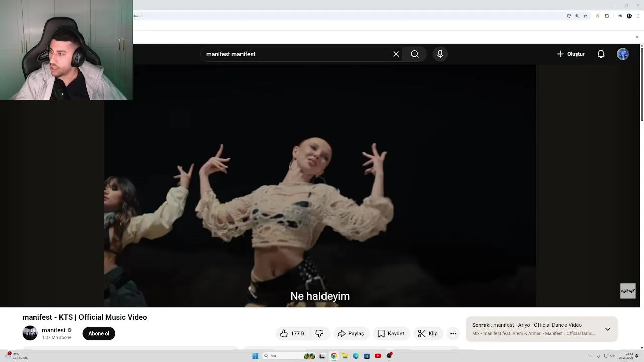Open Chrome profile avatar
The height and width of the screenshot is (362, 644).
click(629, 16)
